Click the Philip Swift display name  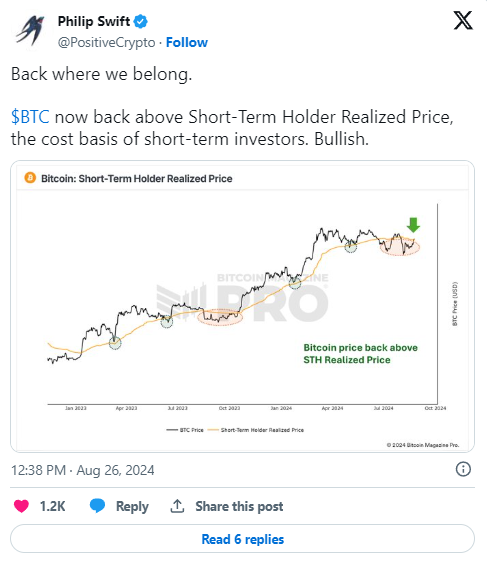point(94,22)
